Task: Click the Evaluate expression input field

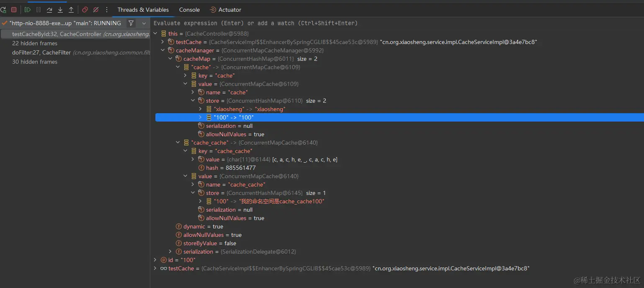Action: pos(397,23)
